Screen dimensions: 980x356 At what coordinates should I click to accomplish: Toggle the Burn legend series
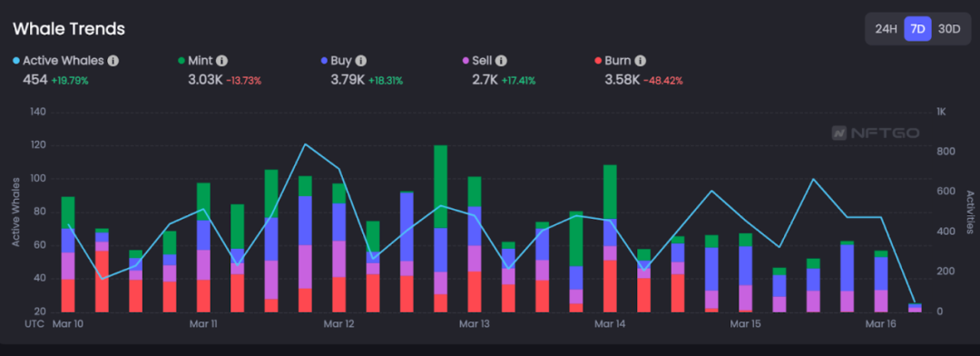(613, 61)
